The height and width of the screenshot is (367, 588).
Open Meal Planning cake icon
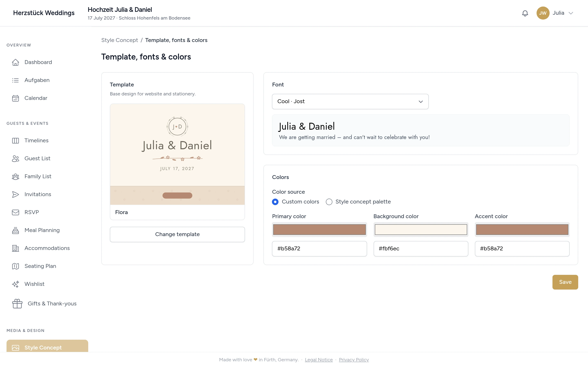click(16, 230)
